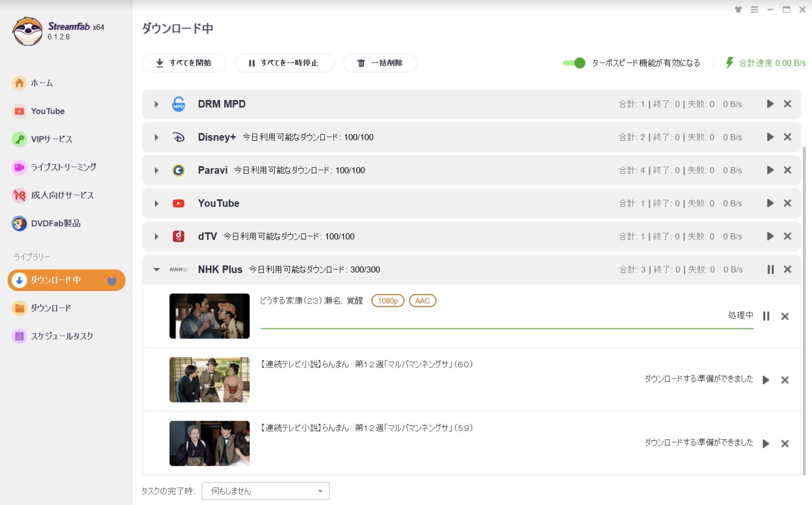
Task: Click the どうする家康(23) title text
Action: tap(311, 301)
